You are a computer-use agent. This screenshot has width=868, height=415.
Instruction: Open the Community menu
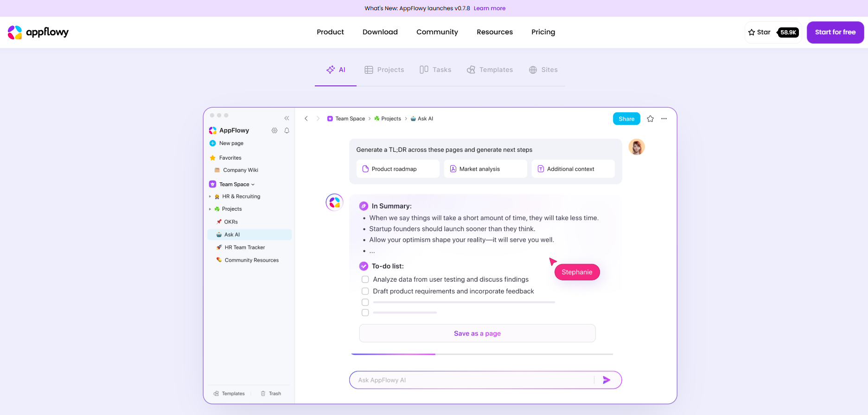(437, 32)
